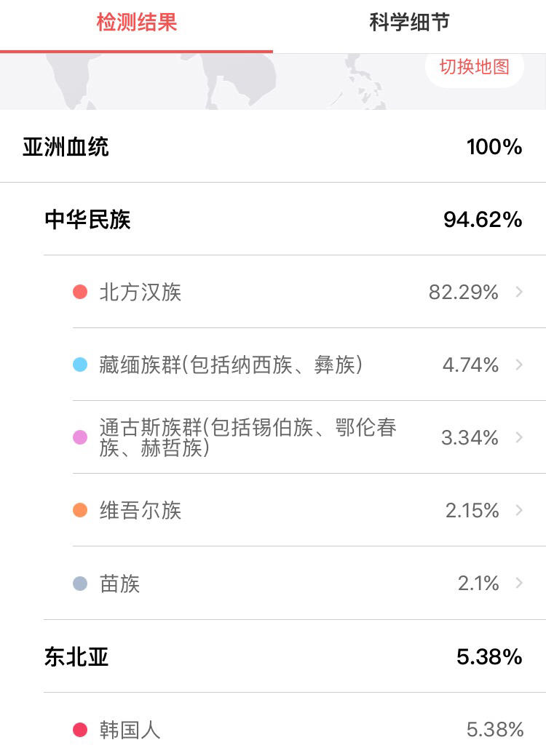Click the orange dot beside 维吾尔族
This screenshot has width=546, height=756.
coord(80,511)
